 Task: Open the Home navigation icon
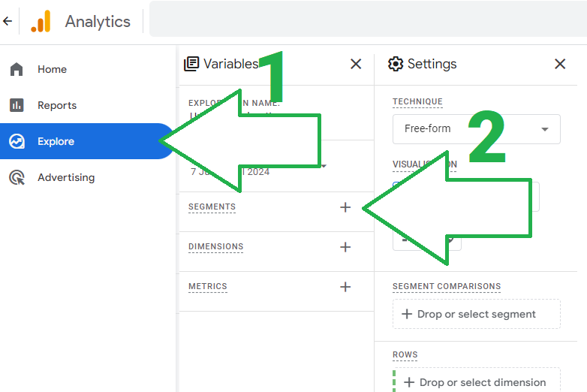(17, 69)
